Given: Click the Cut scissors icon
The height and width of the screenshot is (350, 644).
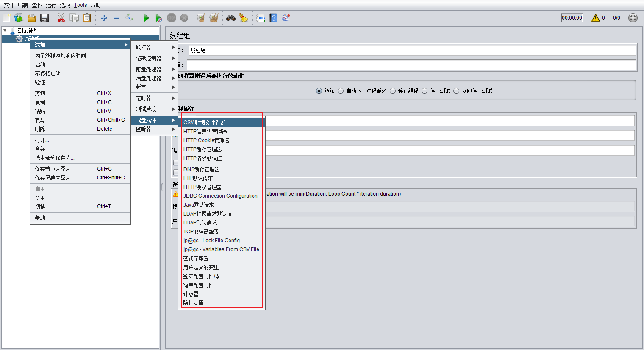Looking at the screenshot, I should [61, 18].
